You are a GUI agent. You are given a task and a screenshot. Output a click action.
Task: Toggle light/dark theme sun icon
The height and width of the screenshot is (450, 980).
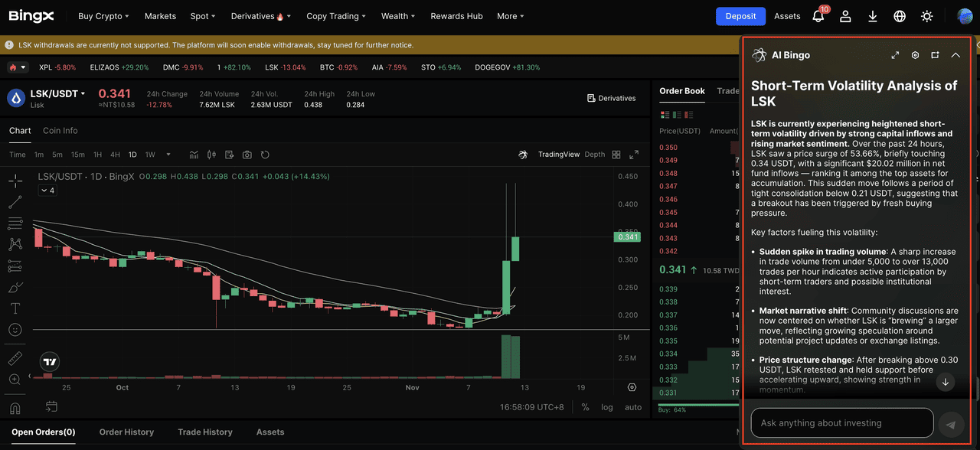pos(927,16)
